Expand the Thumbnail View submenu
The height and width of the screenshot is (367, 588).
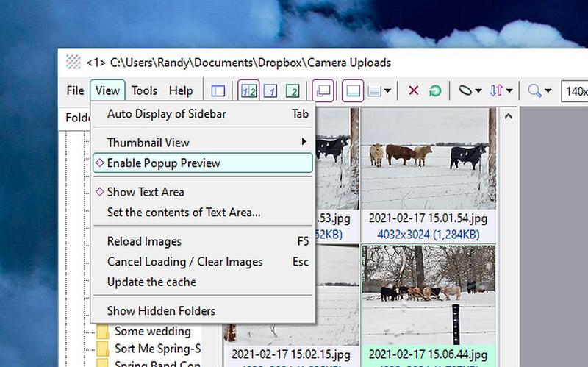[x=203, y=143]
